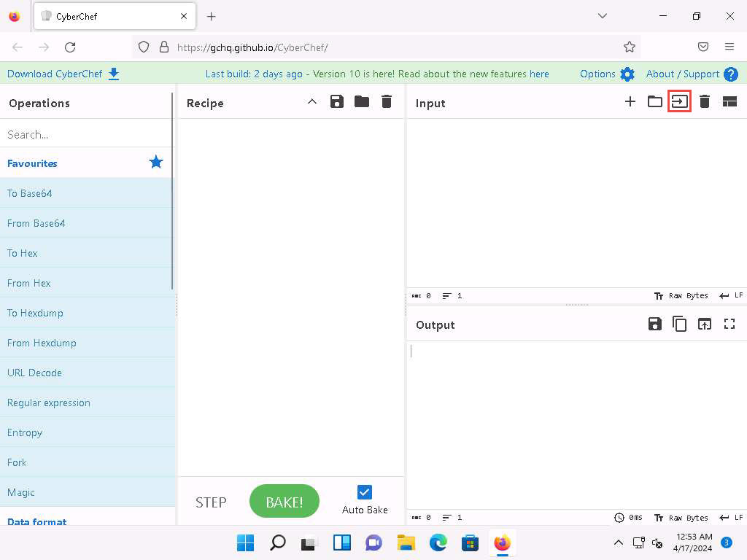The image size is (747, 560).
Task: Open Input Raw Bytes encoding dropdown
Action: pyautogui.click(x=681, y=296)
